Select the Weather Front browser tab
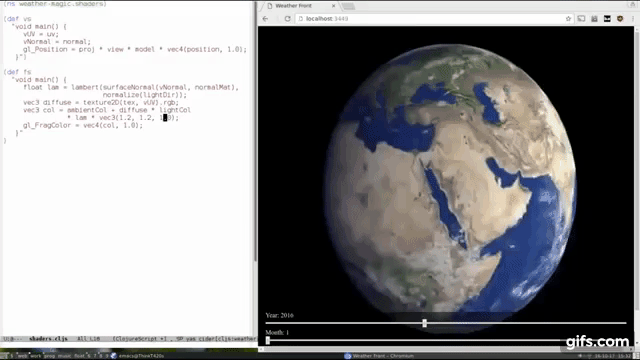640x360 pixels. point(300,6)
